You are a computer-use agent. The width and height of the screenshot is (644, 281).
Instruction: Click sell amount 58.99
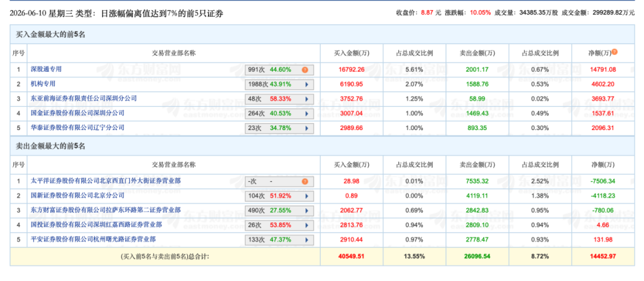pos(477,98)
